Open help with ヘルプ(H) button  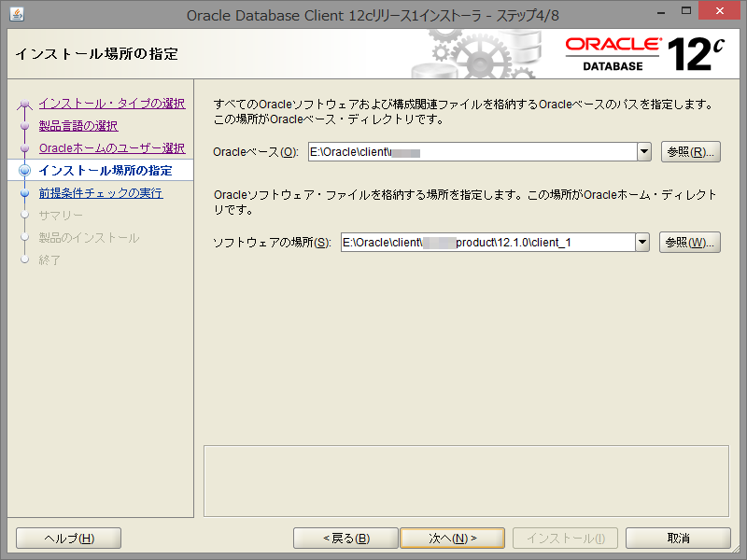(68, 539)
